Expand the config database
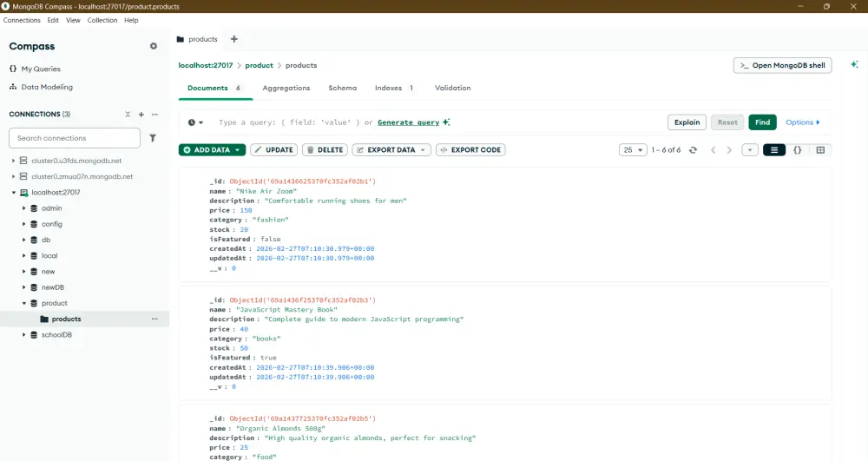The height and width of the screenshot is (461, 868). coord(23,224)
